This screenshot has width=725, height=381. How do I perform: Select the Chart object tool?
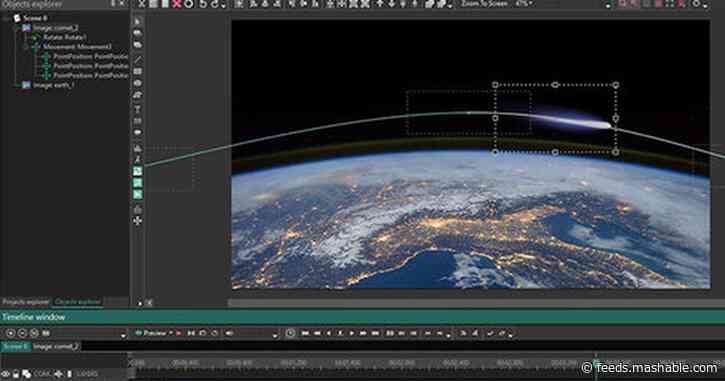138,148
